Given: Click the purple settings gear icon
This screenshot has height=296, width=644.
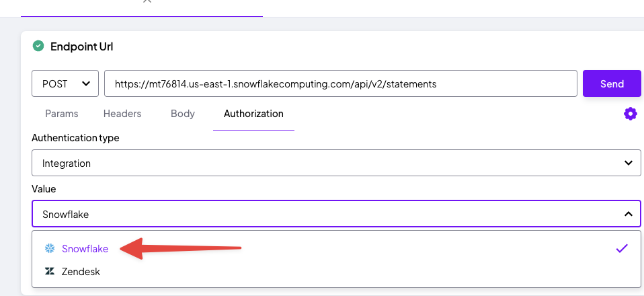Looking at the screenshot, I should [x=630, y=114].
